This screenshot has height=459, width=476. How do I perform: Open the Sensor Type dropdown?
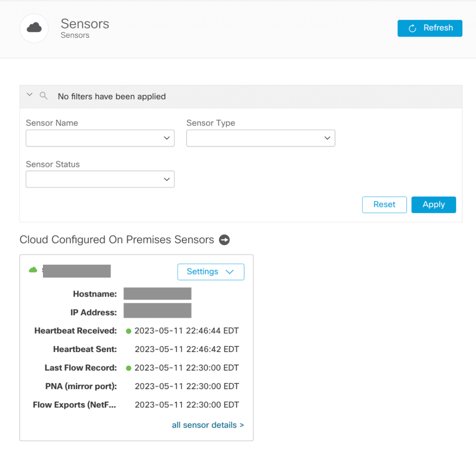pos(260,138)
